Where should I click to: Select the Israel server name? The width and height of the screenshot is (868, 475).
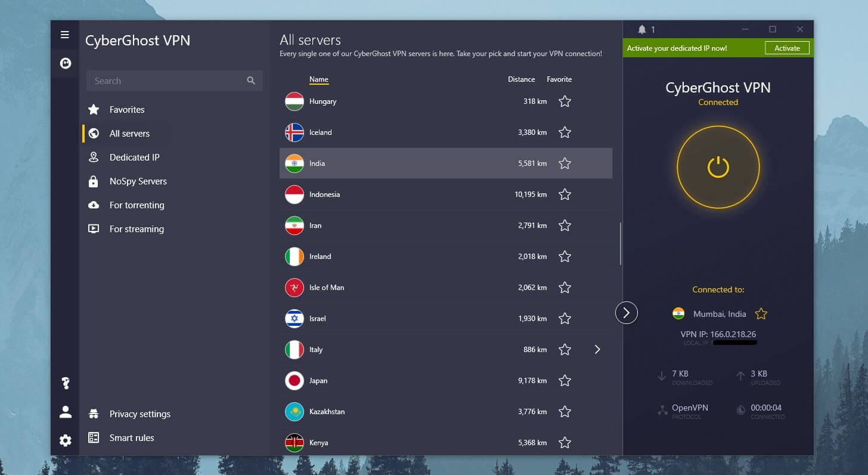pyautogui.click(x=318, y=319)
